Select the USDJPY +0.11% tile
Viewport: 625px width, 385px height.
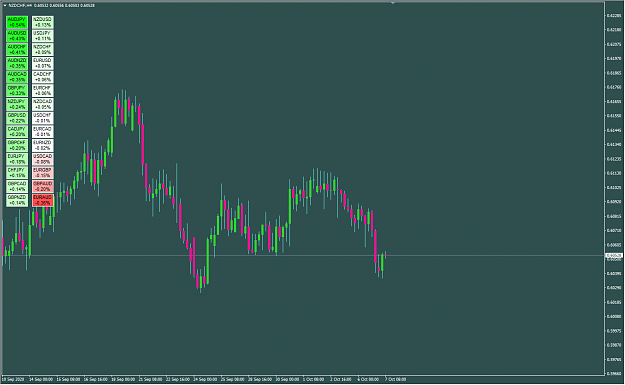43,36
